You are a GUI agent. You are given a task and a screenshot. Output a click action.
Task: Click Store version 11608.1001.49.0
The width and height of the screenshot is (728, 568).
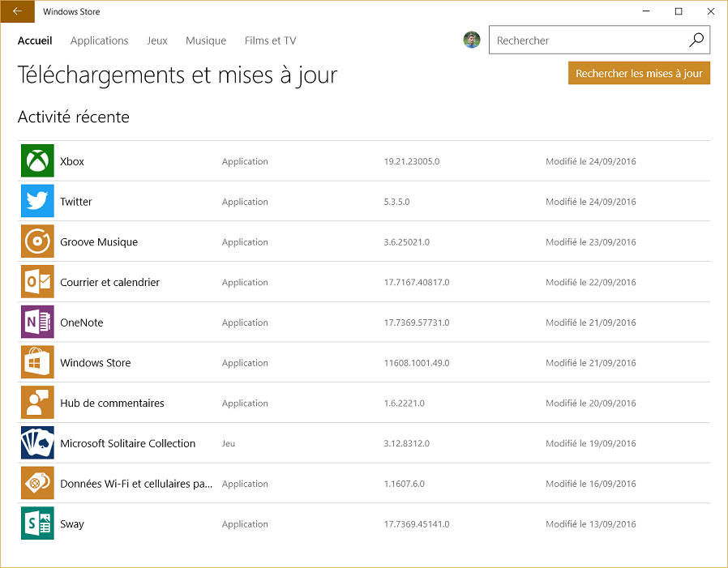(x=417, y=363)
